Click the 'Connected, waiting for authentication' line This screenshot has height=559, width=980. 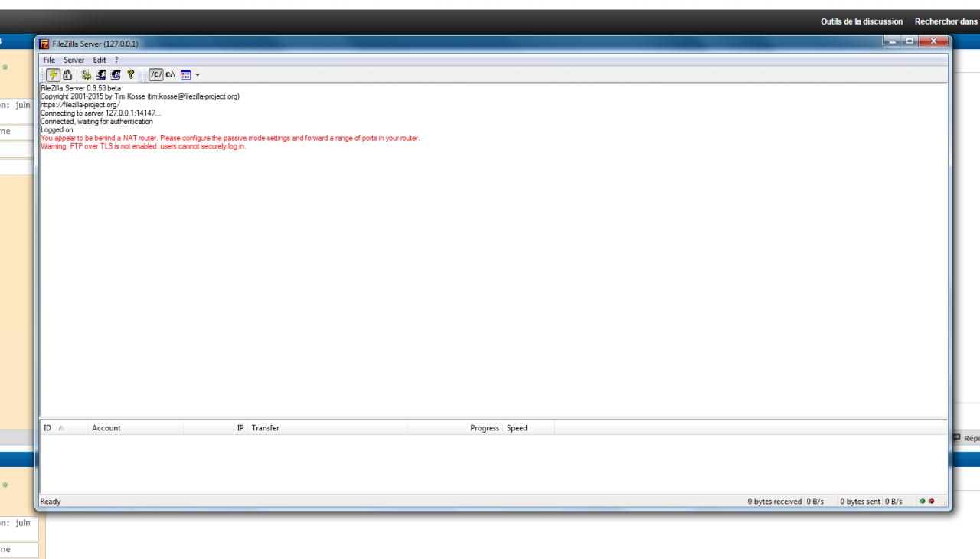click(96, 122)
